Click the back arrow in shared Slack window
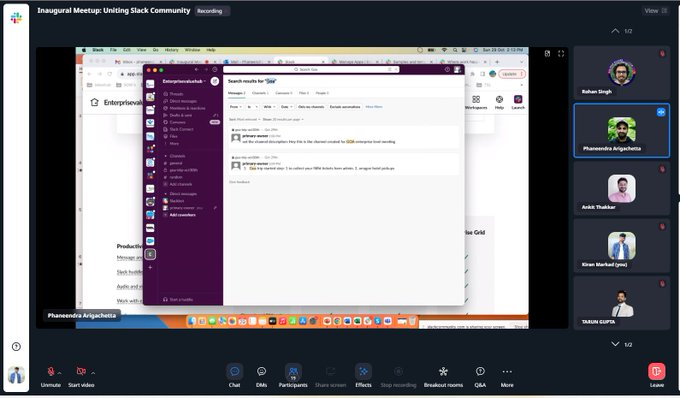 (x=196, y=69)
